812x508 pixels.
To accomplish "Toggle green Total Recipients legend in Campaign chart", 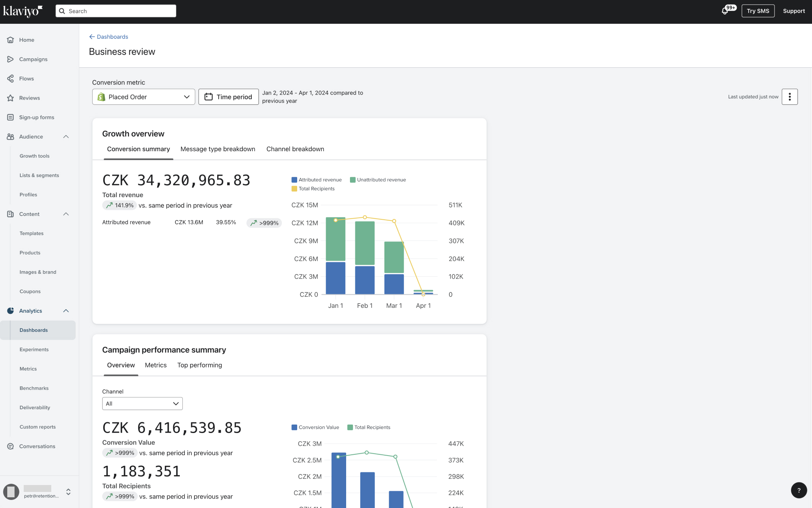I will tap(369, 427).
